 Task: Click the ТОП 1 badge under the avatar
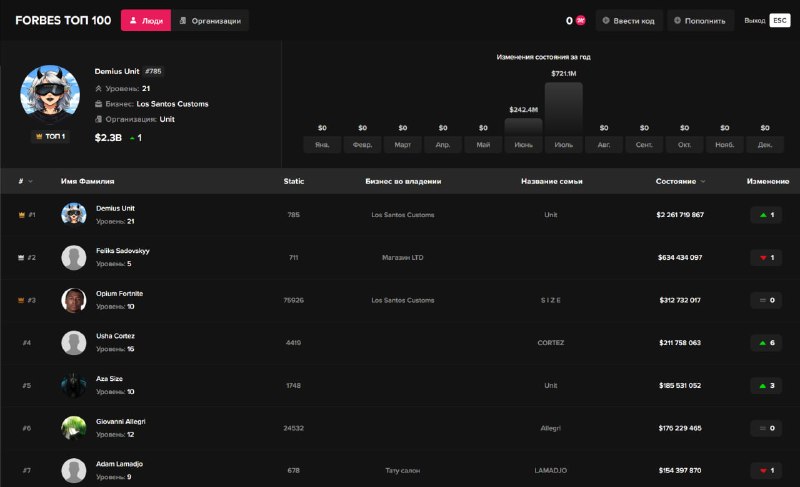pyautogui.click(x=51, y=137)
